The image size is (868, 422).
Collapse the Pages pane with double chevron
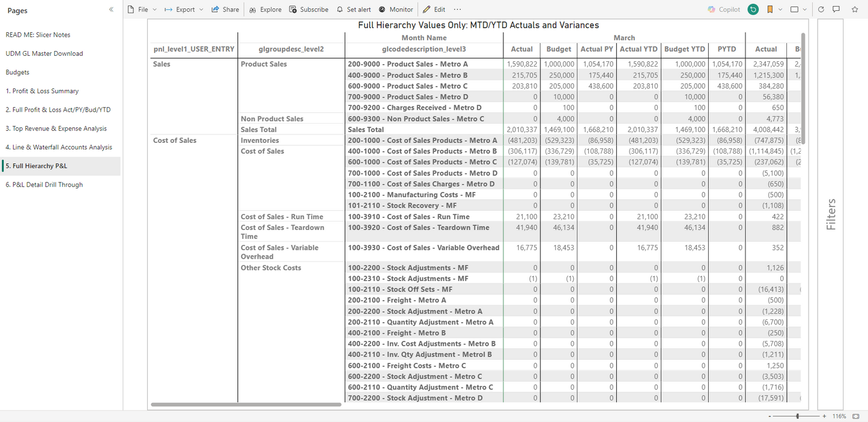click(x=111, y=10)
